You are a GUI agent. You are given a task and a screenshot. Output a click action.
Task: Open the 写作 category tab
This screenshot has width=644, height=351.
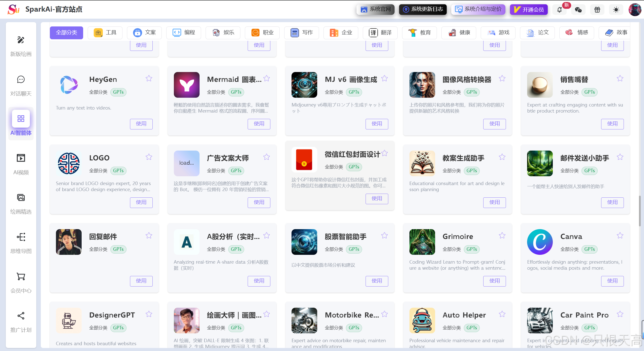coord(302,33)
